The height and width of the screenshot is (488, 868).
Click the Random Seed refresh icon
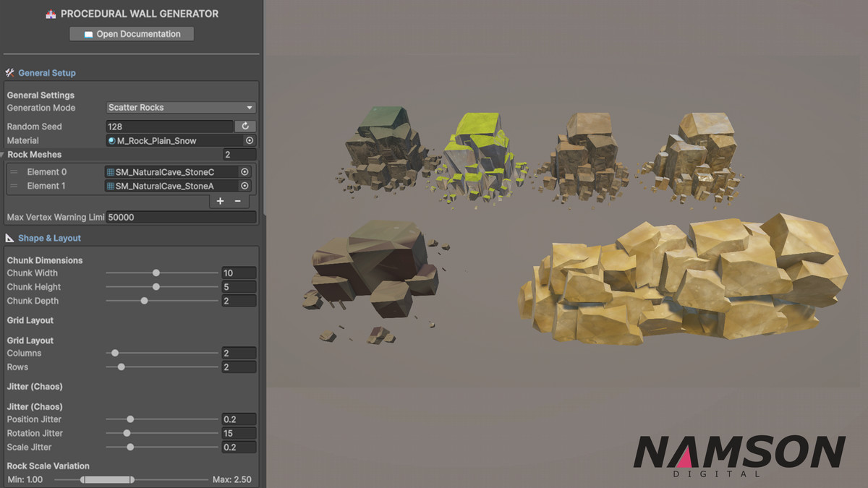pos(245,127)
